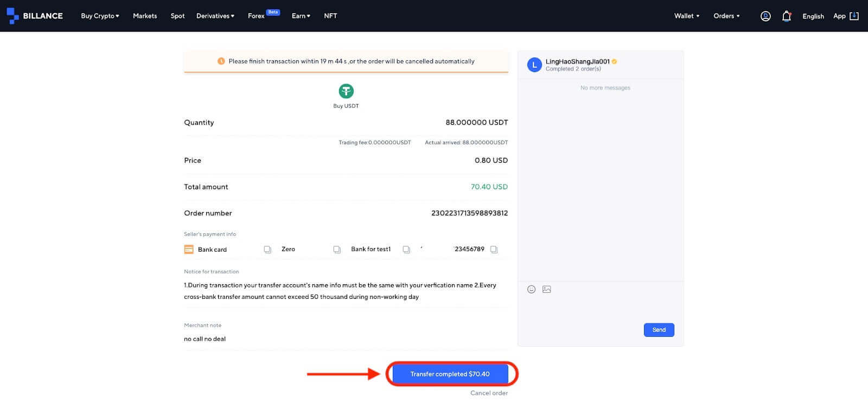868x416 pixels.
Task: Go to the Markets page
Action: pos(145,16)
